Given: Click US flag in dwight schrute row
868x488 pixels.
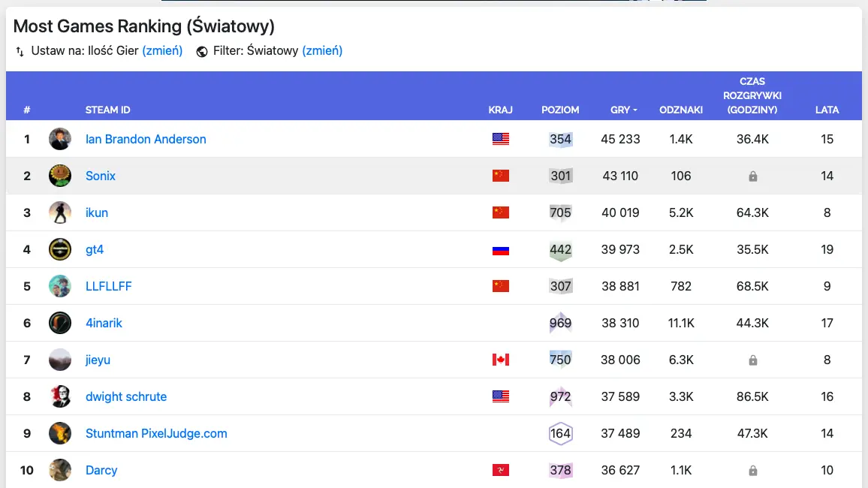Looking at the screenshot, I should (x=500, y=396).
